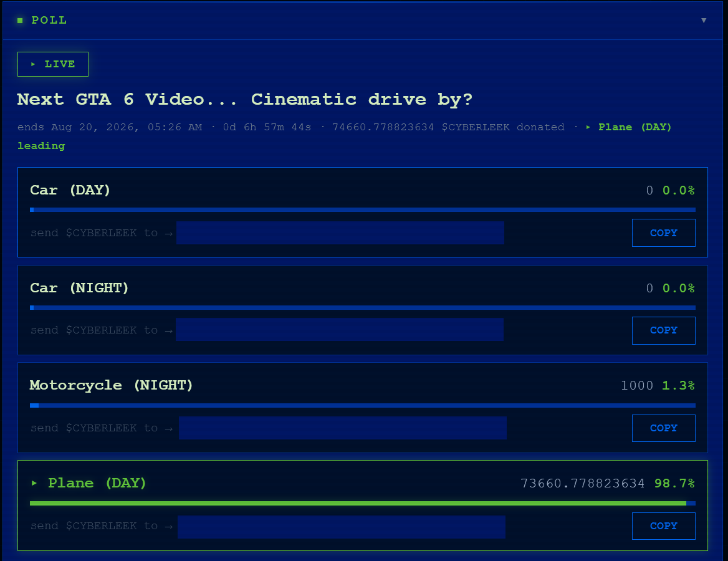The width and height of the screenshot is (728, 561).
Task: Copy the Car (DAY) wallet address
Action: click(x=663, y=233)
